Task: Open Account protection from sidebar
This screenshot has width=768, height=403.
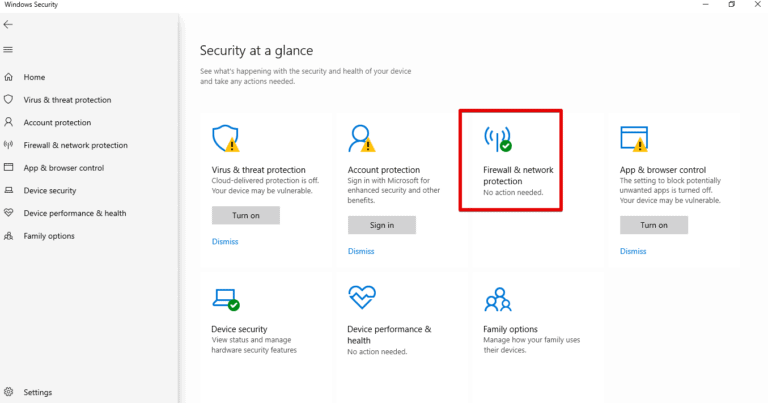Action: pyautogui.click(x=57, y=122)
